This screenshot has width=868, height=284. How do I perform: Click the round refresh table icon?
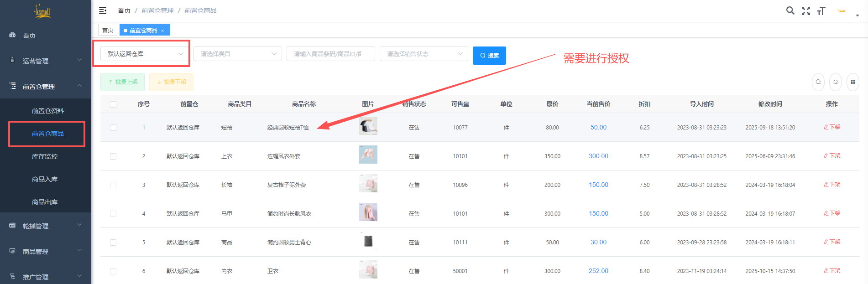(x=836, y=82)
